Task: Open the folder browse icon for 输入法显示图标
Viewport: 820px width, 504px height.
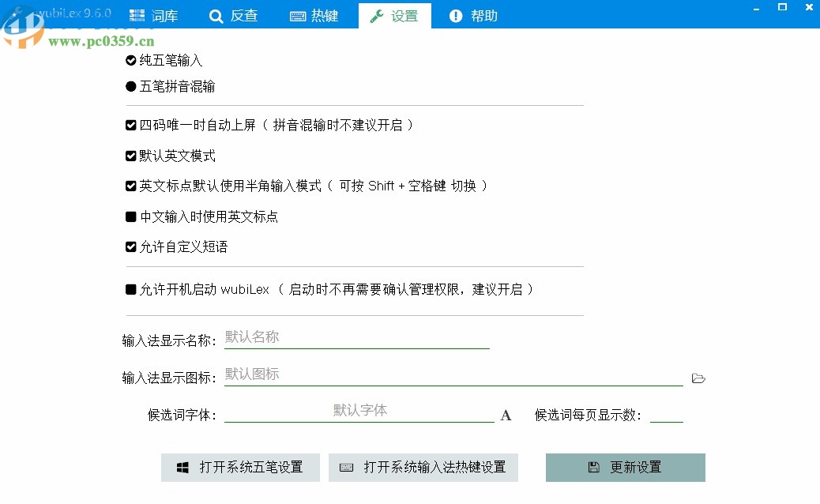Action: (698, 378)
